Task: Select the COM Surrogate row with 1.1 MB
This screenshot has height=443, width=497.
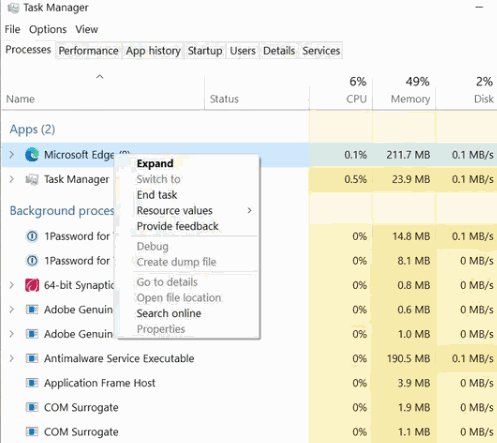Action: point(249,432)
